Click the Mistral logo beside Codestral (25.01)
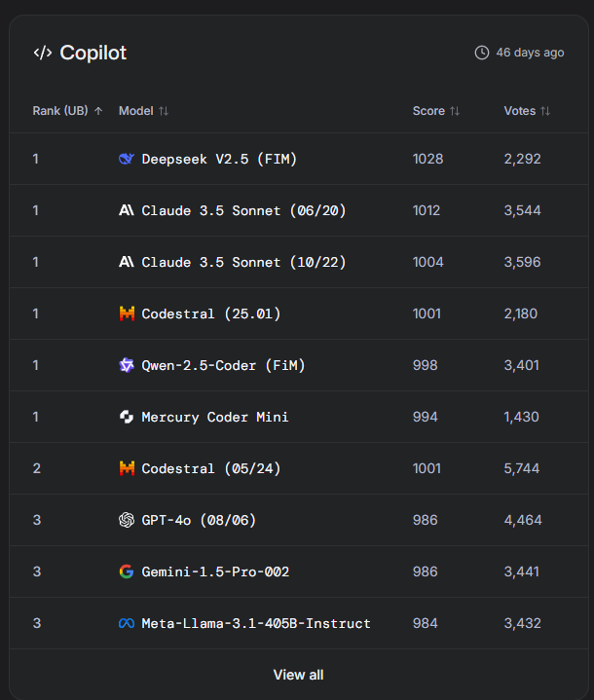The width and height of the screenshot is (594, 700). click(x=127, y=313)
